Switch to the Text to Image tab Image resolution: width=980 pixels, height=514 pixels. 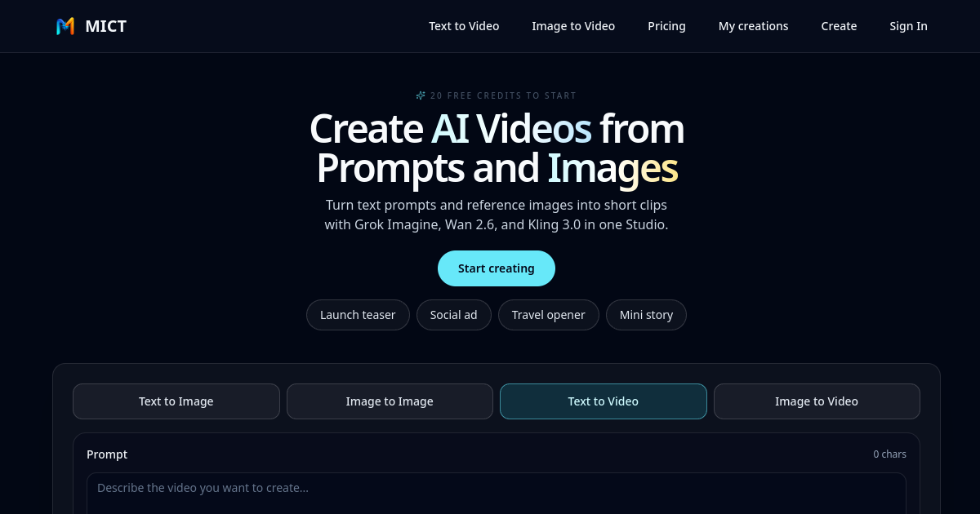[176, 401]
